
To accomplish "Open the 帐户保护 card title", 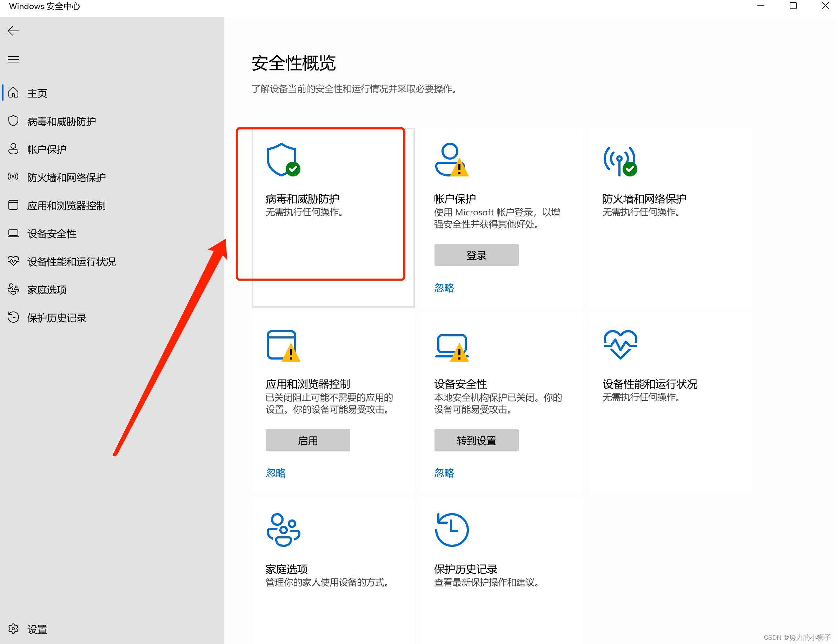I will (x=455, y=199).
